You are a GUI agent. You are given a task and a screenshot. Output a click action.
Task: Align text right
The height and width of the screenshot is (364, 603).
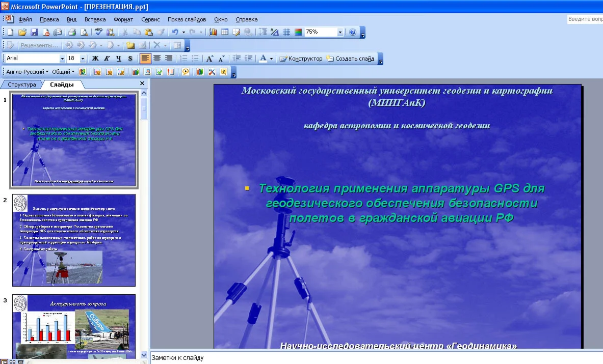(168, 59)
